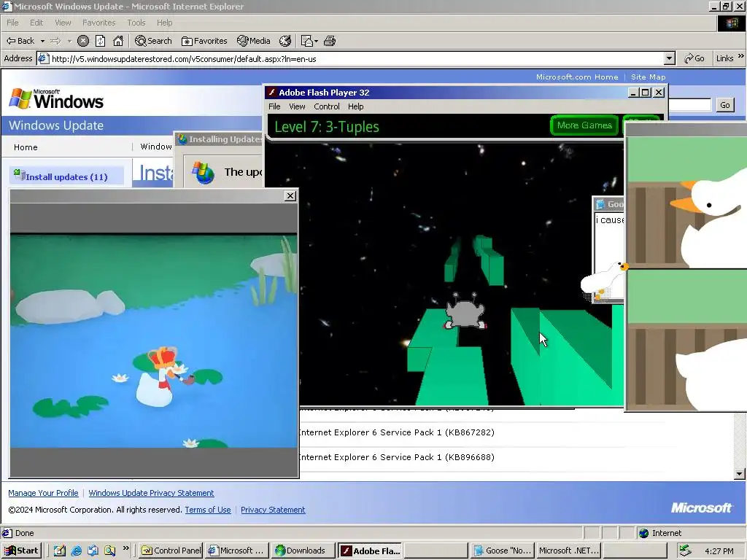The height and width of the screenshot is (560, 747).
Task: Switch to Goose "No..." taskbar button
Action: [x=502, y=551]
